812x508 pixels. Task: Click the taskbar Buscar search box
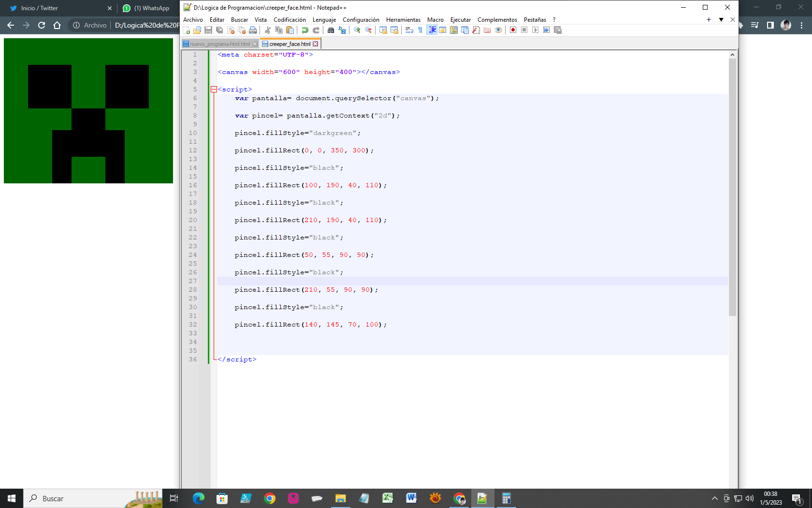point(92,498)
